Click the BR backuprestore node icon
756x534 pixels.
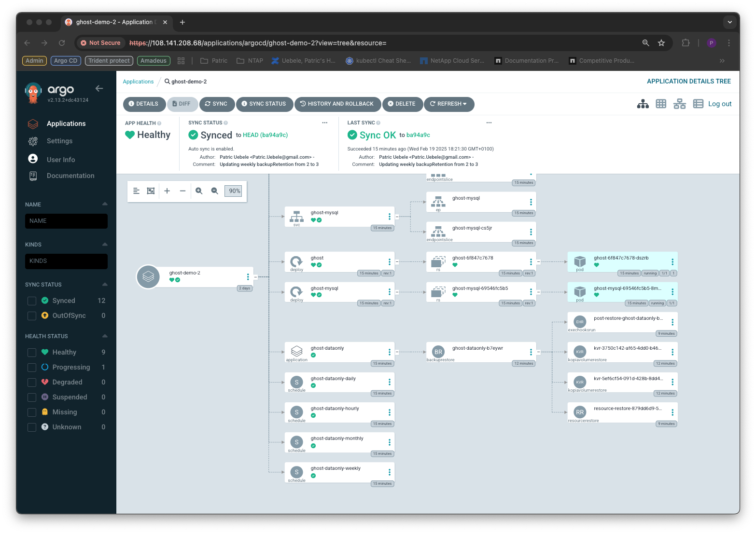(438, 352)
